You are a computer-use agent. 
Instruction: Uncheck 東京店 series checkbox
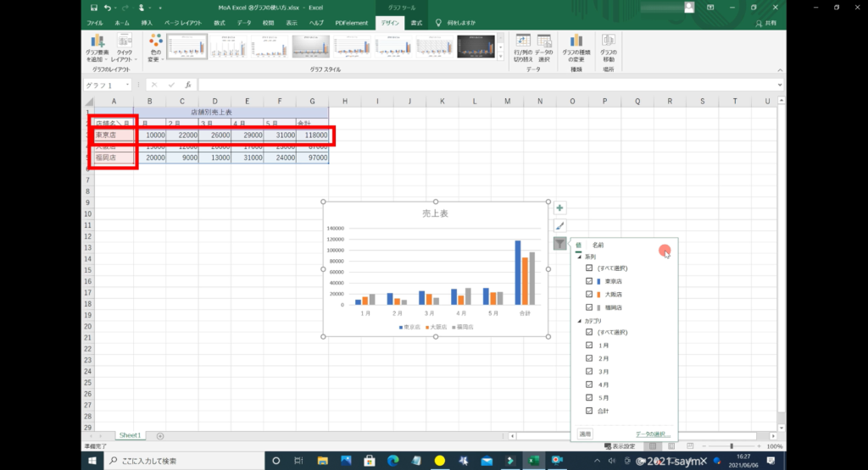(589, 280)
